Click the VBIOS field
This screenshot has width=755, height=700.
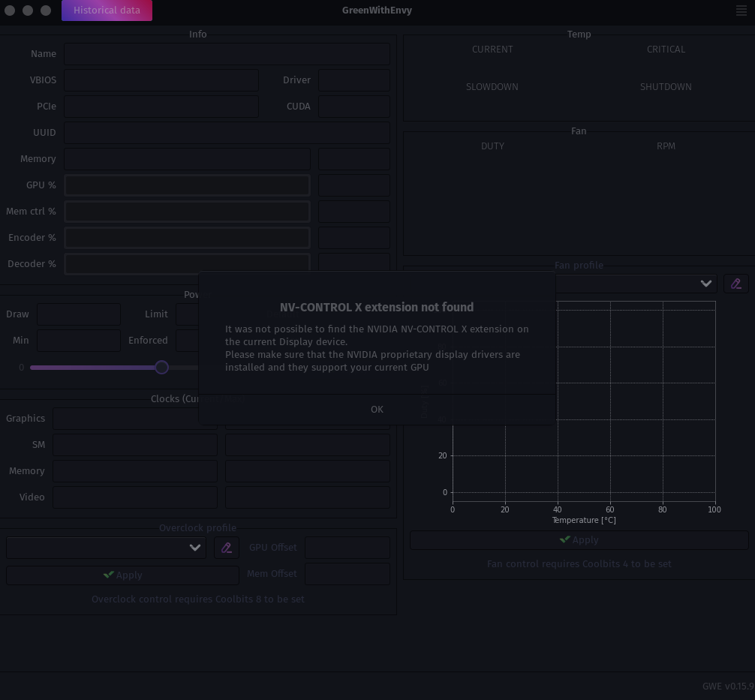pos(161,80)
